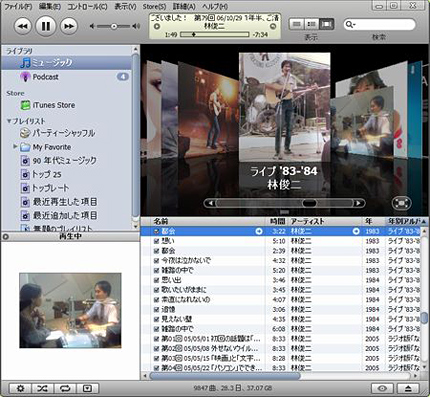Click the Cover Flow left scroll arrow
Viewport: 430px width, 397px height.
211,203
